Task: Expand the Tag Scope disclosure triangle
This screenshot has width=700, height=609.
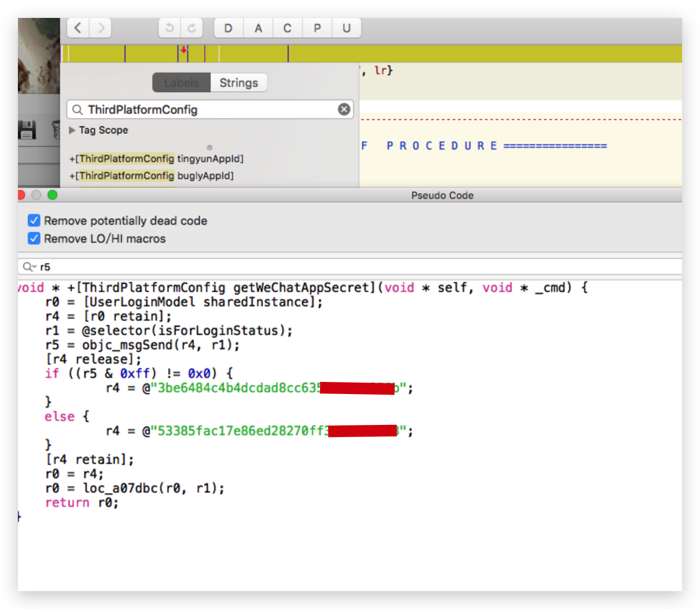Action: 72,130
